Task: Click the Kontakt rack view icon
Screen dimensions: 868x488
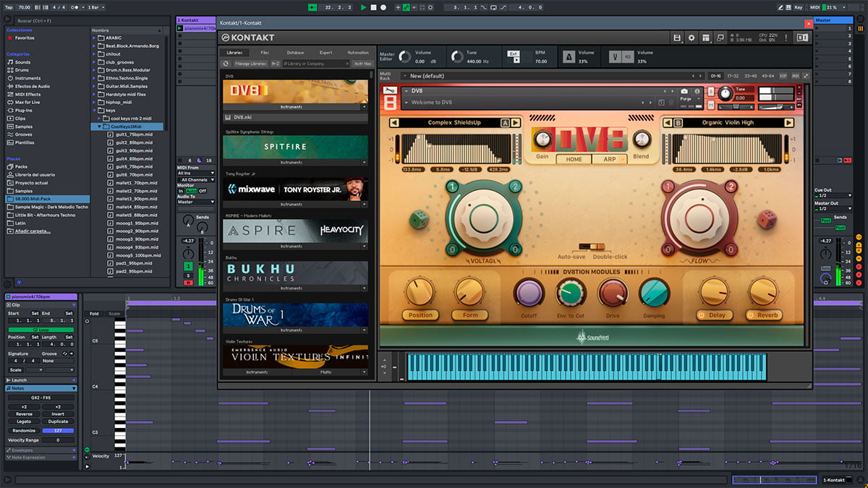Action: 705,38
